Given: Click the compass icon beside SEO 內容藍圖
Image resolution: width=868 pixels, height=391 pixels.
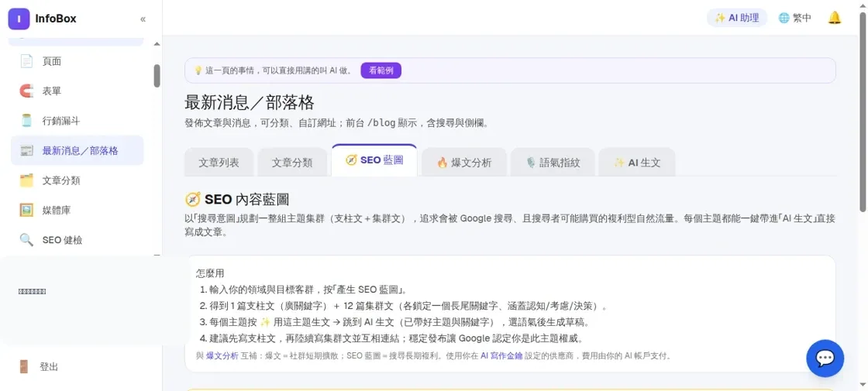Looking at the screenshot, I should point(192,200).
